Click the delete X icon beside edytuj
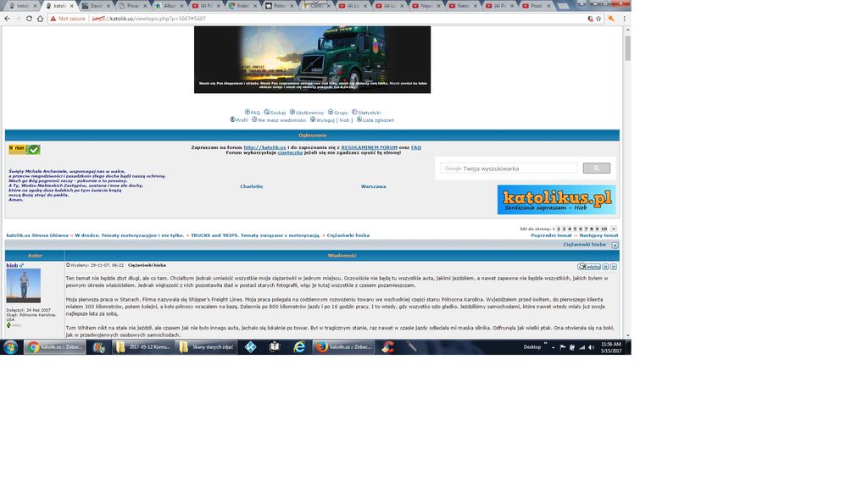The height and width of the screenshot is (487, 868). click(x=605, y=267)
